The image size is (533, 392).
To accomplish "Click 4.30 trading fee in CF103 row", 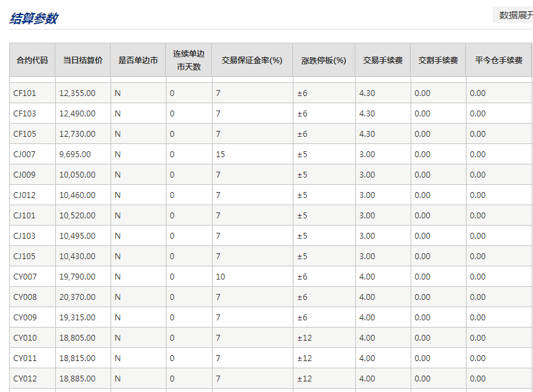I will coord(367,113).
